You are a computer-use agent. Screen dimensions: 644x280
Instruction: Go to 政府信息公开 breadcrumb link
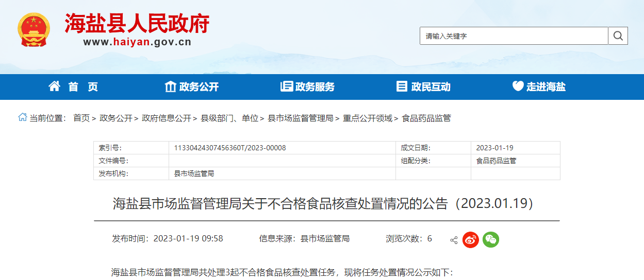tap(167, 118)
